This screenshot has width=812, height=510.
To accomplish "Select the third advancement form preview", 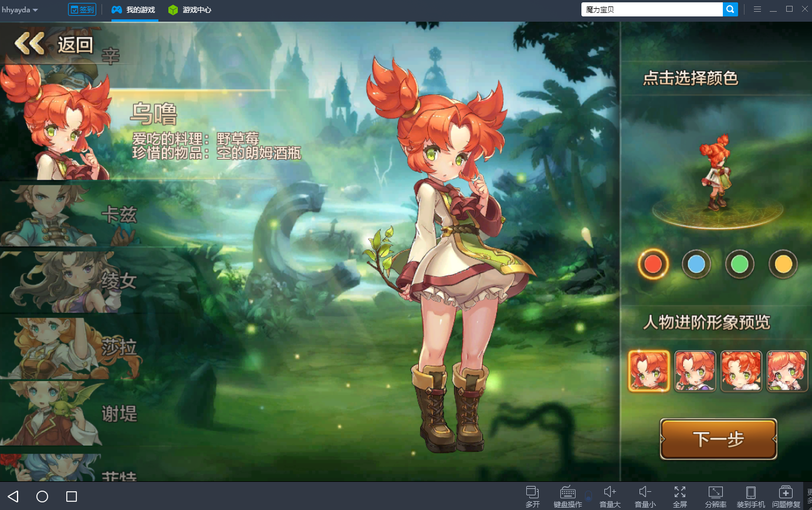I will coord(741,371).
